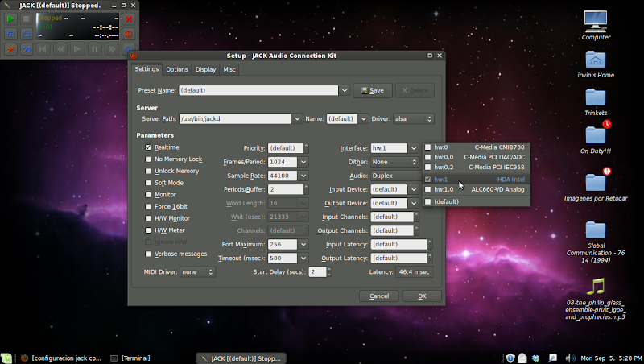
Task: Disable the Realtime checkbox
Action: (x=148, y=147)
